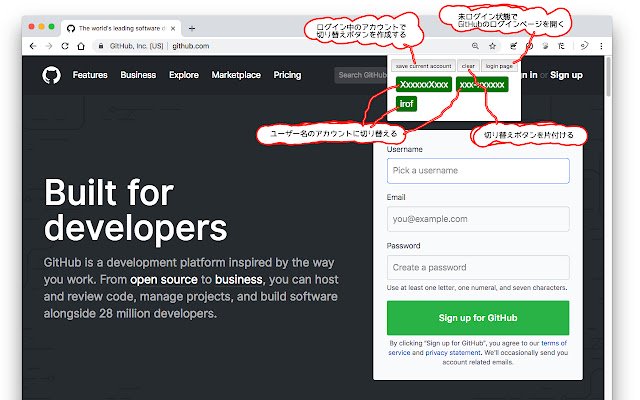Select the 'The world's leading software' tab
The width and height of the screenshot is (640, 400).
point(122,28)
